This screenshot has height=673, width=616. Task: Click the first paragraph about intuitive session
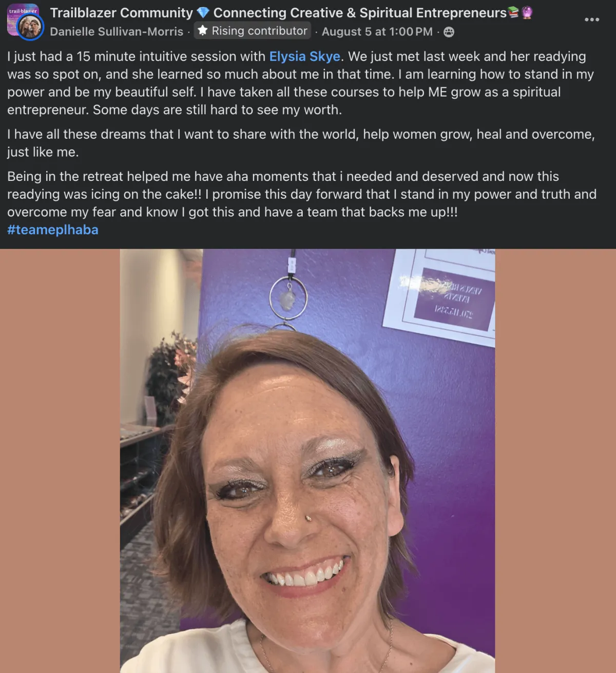coord(301,83)
